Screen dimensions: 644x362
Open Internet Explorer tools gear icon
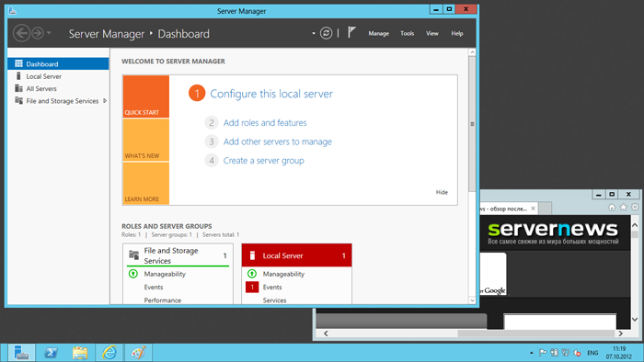click(x=635, y=208)
